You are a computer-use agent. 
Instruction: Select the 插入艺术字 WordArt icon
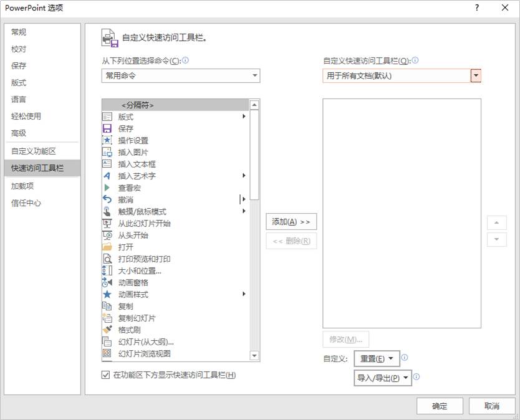107,176
